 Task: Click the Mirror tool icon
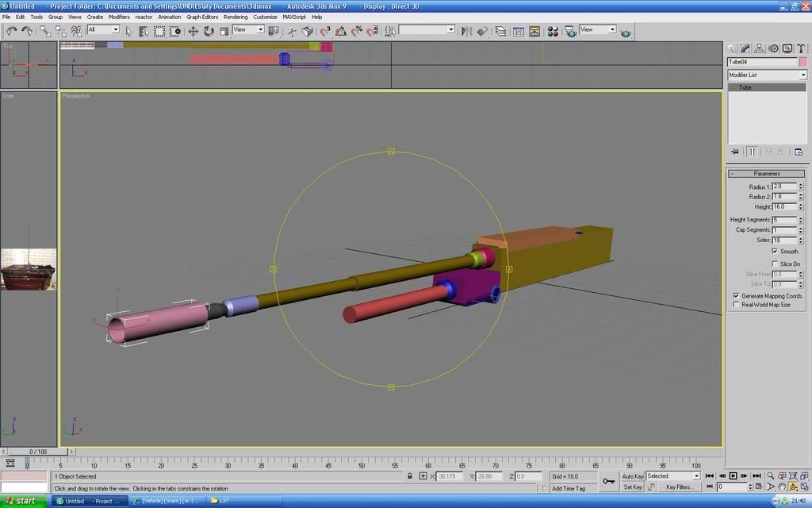tap(466, 31)
